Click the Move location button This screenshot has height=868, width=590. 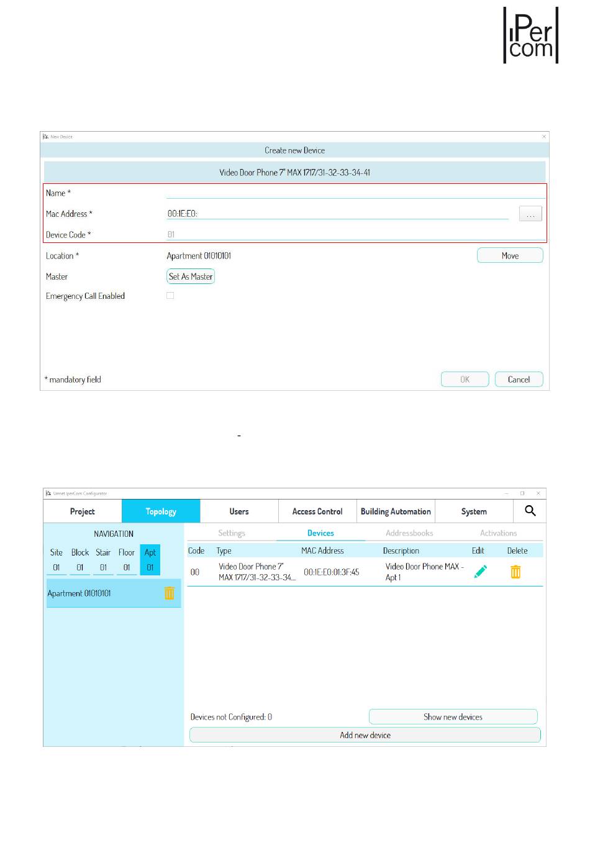coord(510,255)
